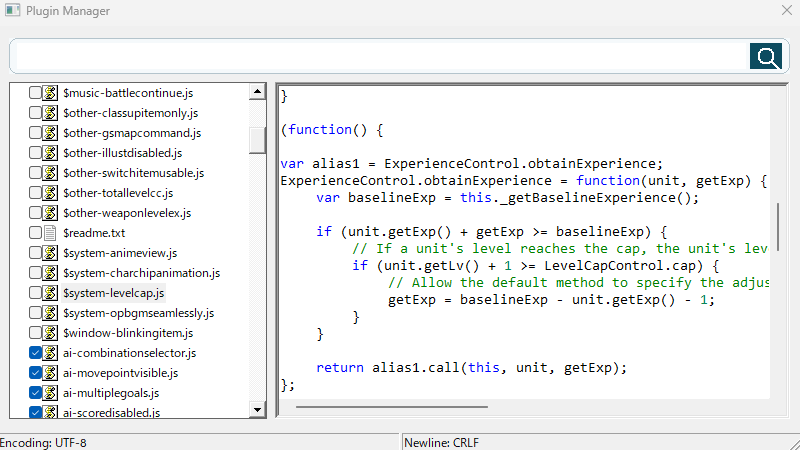Click script icon of ai-scoredisabled.js
Image resolution: width=800 pixels, height=450 pixels.
[x=50, y=412]
